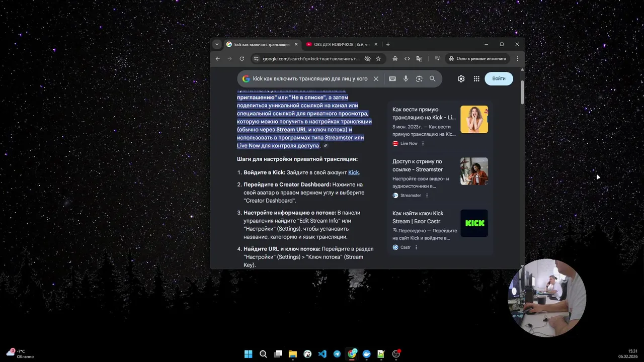Go back to previous page
The image size is (644, 362).
(218, 59)
